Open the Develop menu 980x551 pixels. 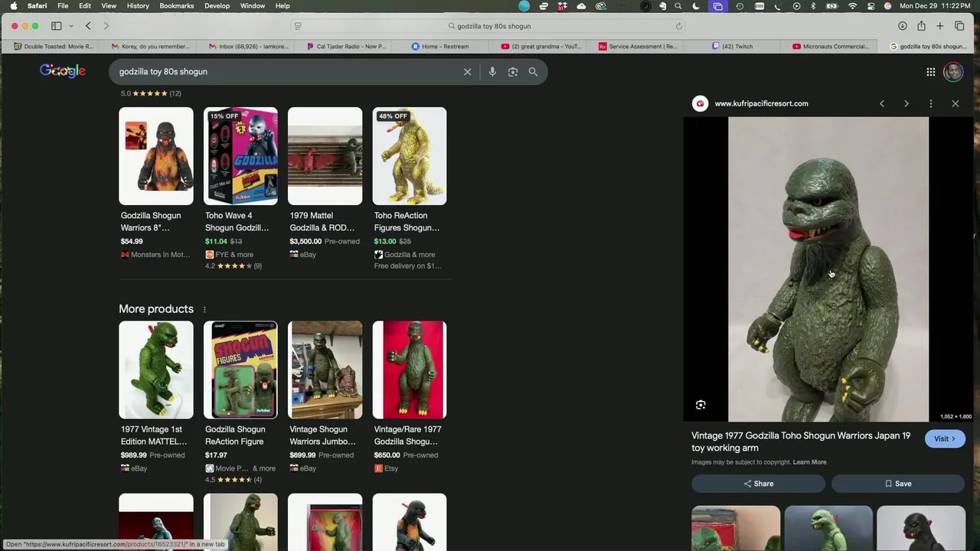coord(217,6)
